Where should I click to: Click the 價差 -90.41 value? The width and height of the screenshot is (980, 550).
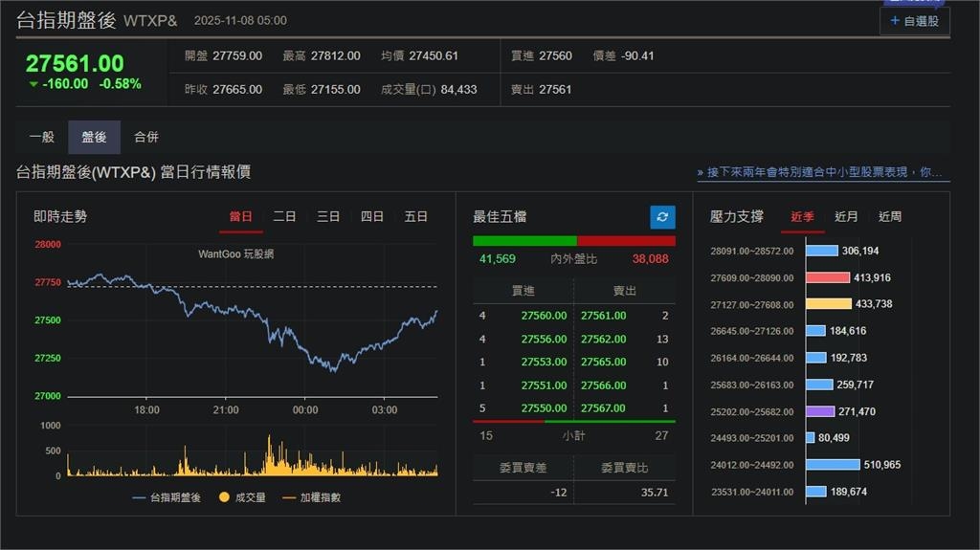(636, 55)
